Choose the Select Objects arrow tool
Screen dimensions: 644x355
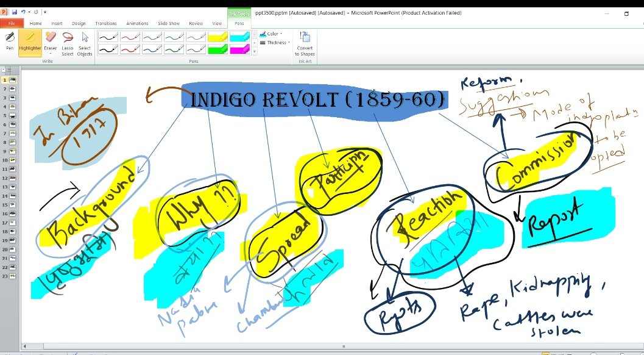tap(85, 43)
